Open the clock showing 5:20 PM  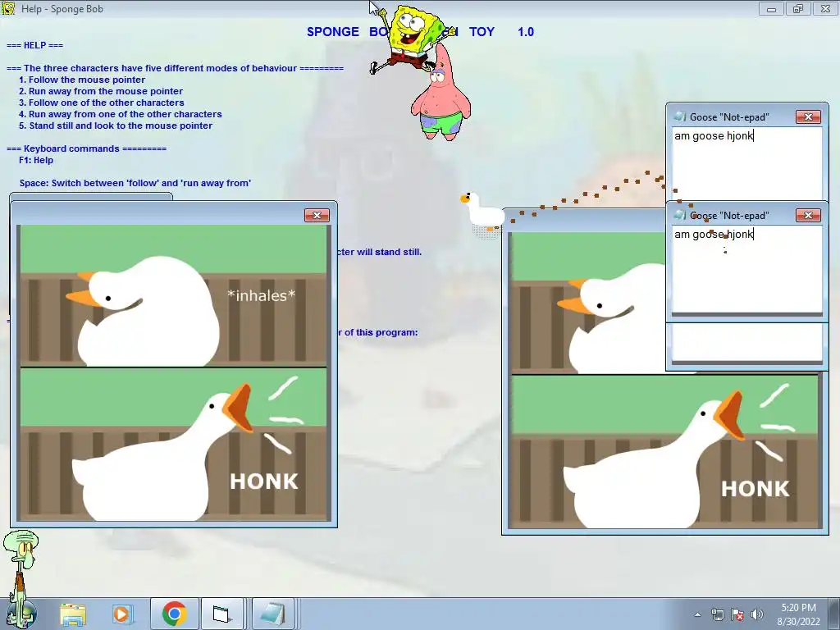(798, 608)
